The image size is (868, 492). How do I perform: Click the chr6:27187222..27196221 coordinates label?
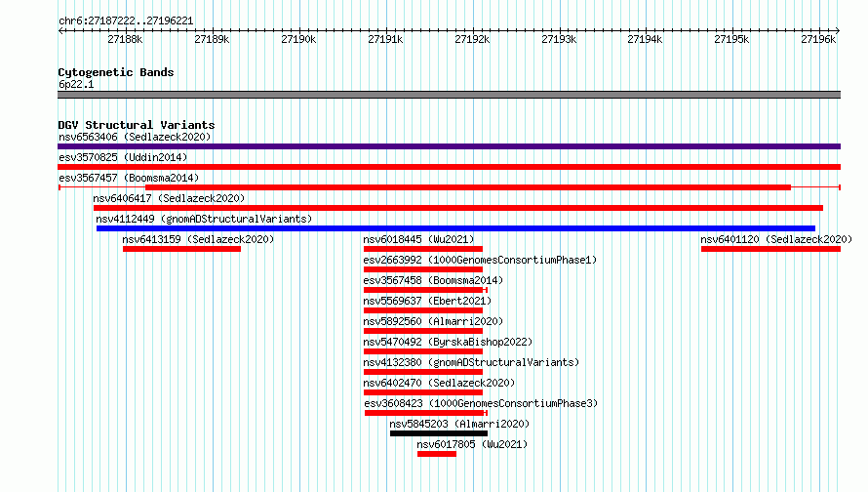point(126,21)
